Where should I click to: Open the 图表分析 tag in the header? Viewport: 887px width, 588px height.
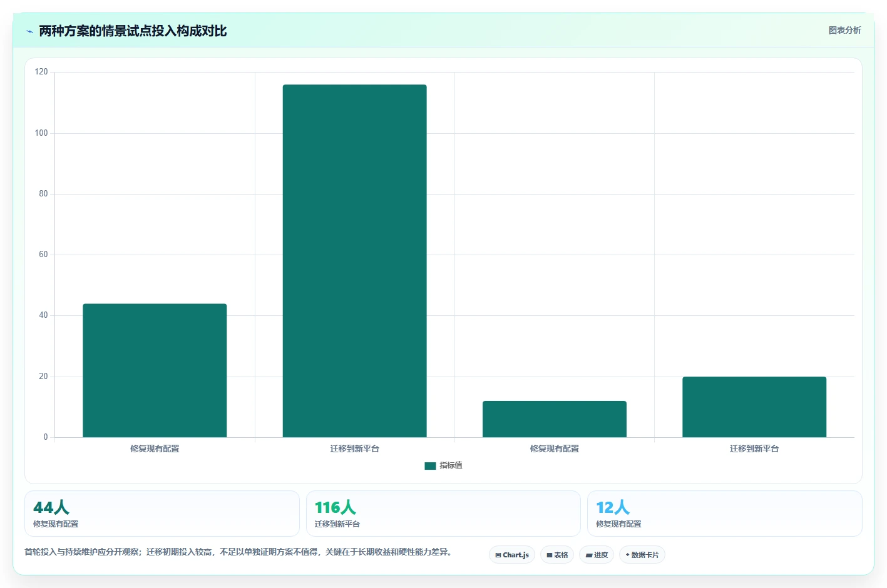(844, 30)
